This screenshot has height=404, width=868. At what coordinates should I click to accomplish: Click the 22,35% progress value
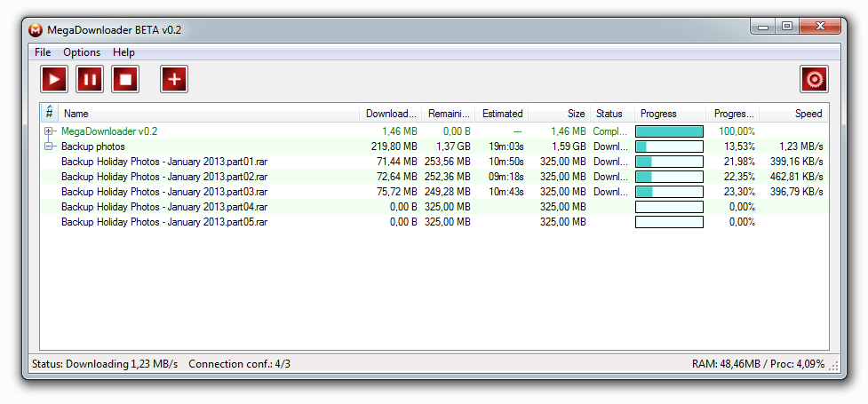739,177
